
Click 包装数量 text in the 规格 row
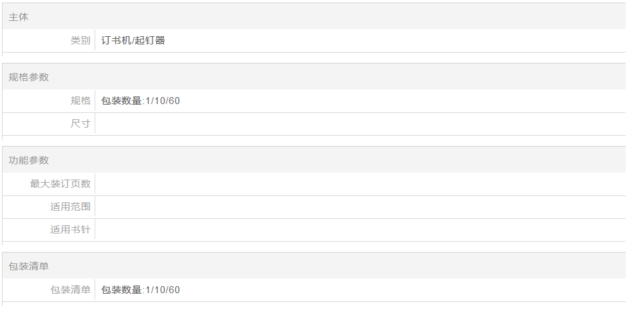coord(121,101)
